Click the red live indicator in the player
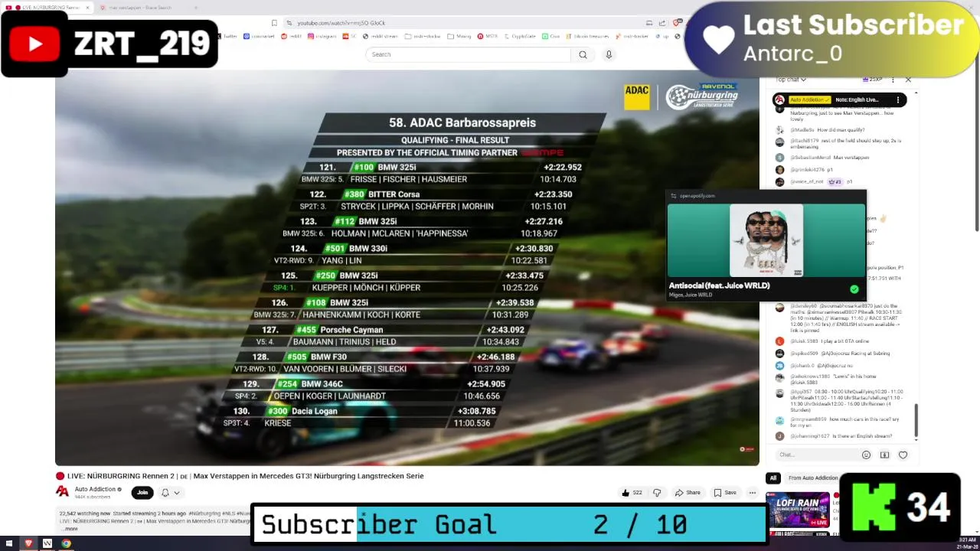 (747, 449)
